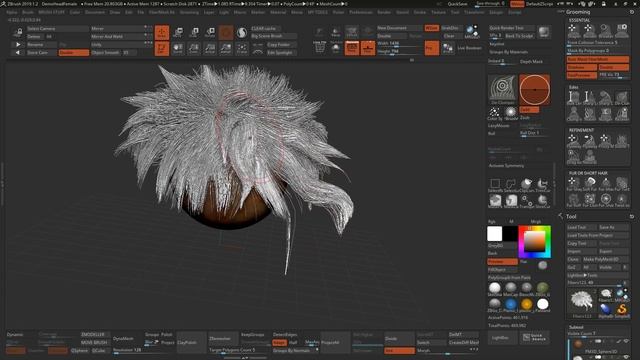Select the MaskLasso brush icon

tap(511, 201)
